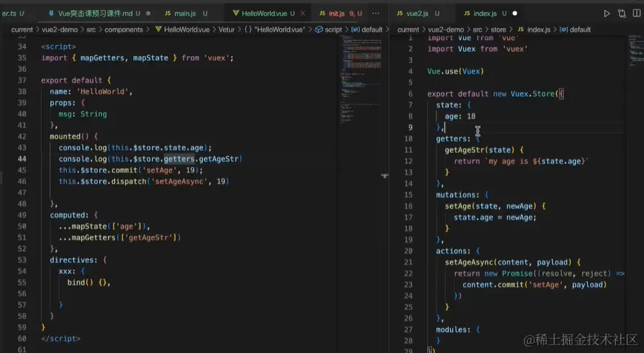
Task: Open changes compare icon in right editor
Action: [622, 14]
